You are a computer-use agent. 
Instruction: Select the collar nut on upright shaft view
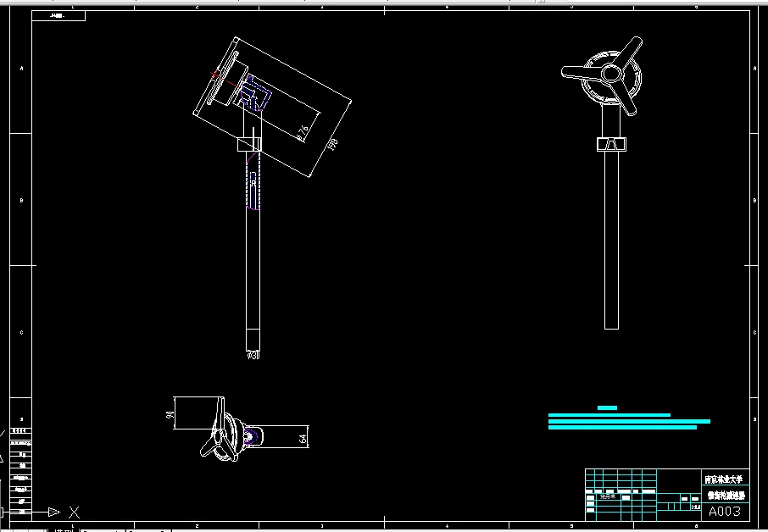point(611,144)
